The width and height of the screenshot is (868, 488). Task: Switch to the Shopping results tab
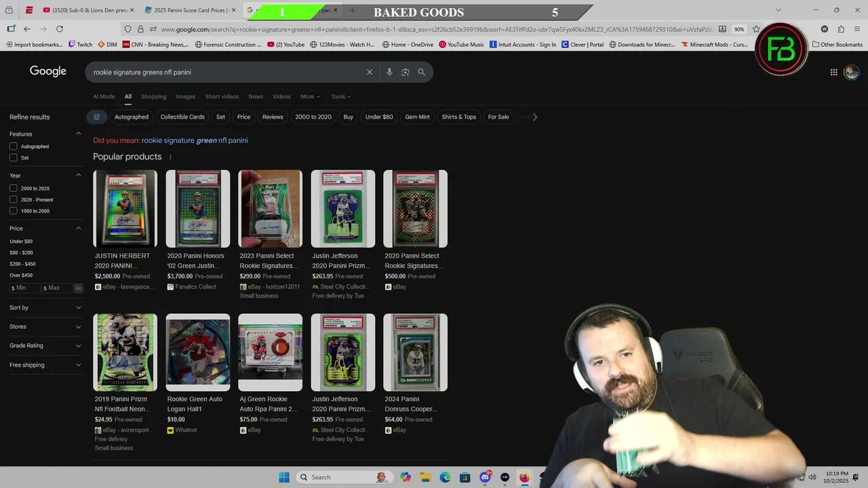pos(154,96)
